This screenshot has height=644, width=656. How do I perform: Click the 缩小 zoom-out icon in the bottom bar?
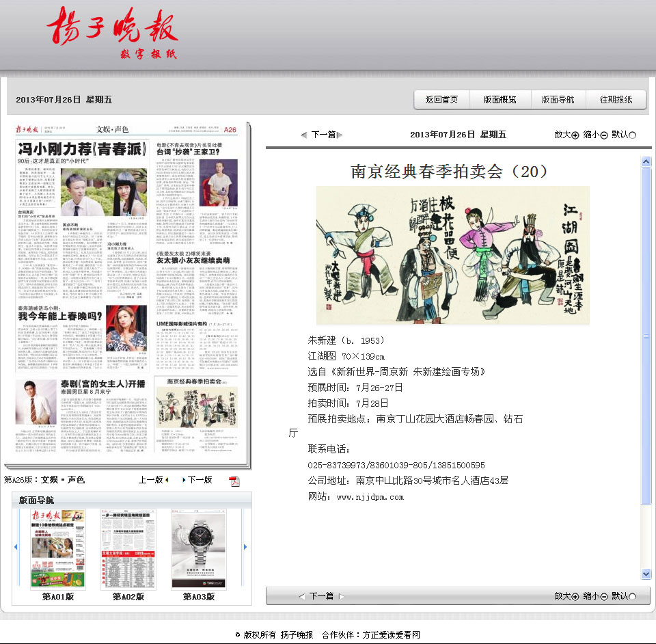click(x=603, y=597)
